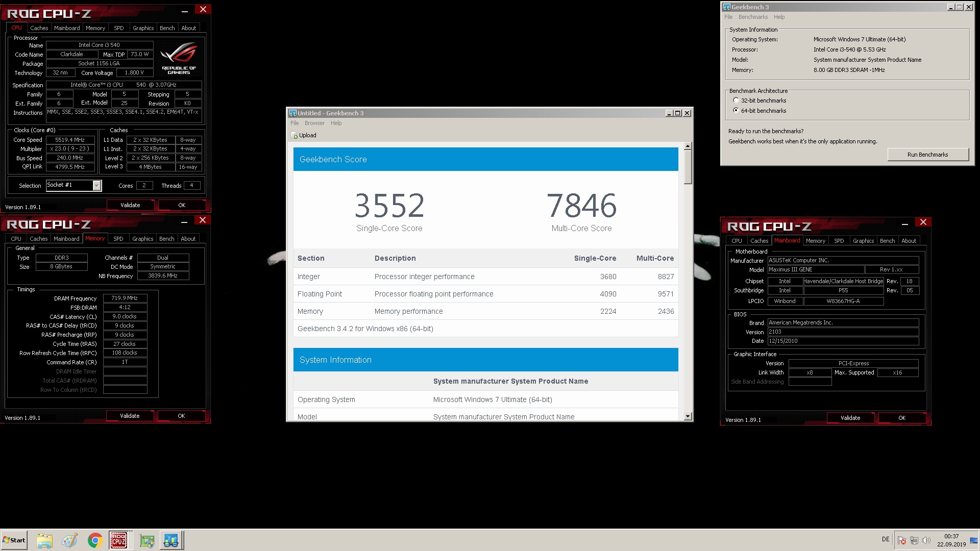Open the Mainboard tab in top-left CPU-Z
This screenshot has height=551, width=980.
[x=67, y=28]
